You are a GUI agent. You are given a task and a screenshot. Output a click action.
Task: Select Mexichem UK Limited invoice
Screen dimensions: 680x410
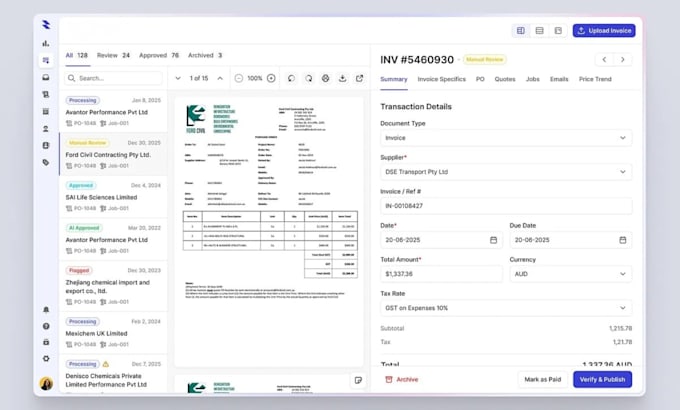(x=113, y=333)
